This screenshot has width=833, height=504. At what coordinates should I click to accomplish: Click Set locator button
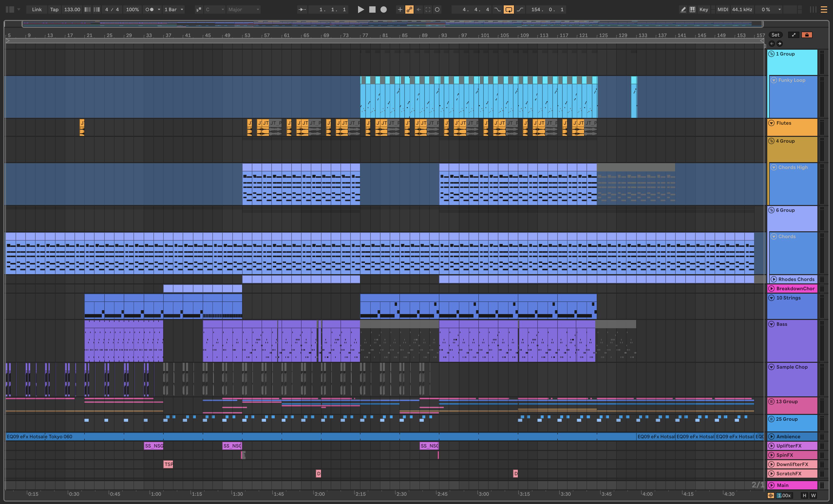[775, 35]
